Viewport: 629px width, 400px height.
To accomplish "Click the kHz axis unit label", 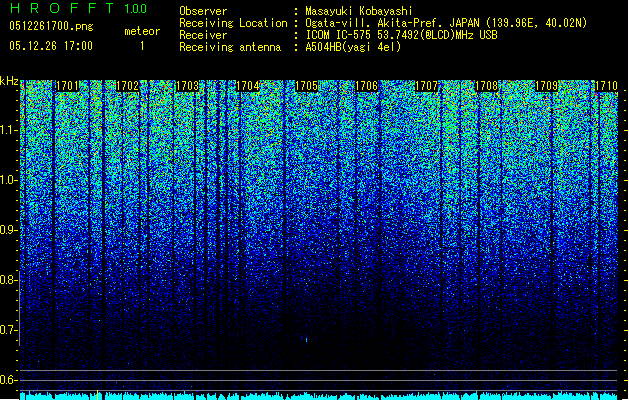I will (x=9, y=81).
